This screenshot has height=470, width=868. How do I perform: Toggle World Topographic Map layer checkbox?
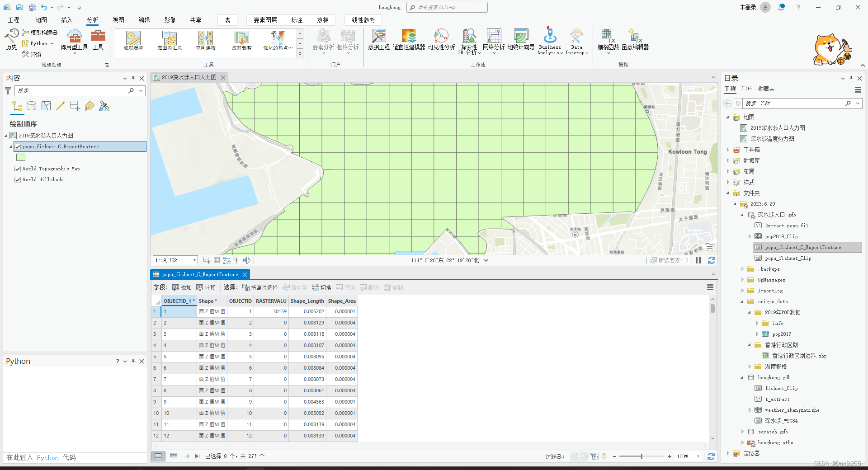click(x=18, y=169)
